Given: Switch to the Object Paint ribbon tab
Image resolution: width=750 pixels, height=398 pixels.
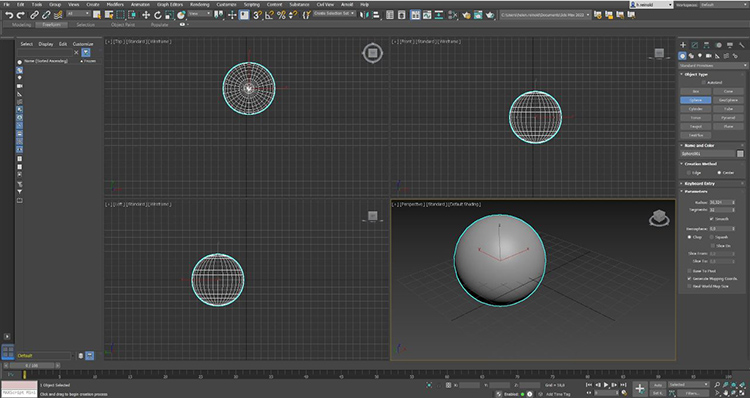Looking at the screenshot, I should [x=123, y=24].
